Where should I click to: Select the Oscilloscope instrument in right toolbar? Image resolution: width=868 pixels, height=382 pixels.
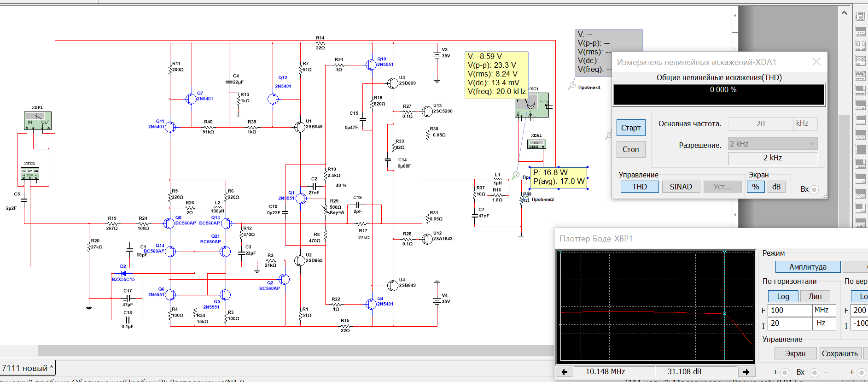click(860, 61)
